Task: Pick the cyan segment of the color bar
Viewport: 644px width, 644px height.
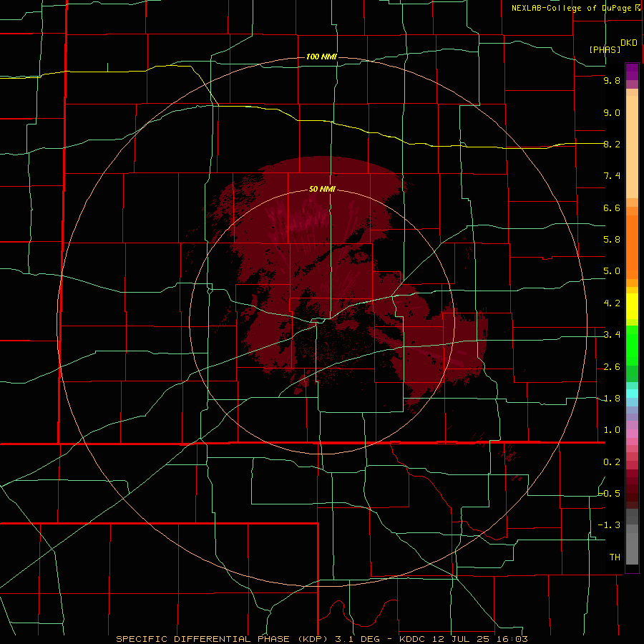Action: [x=632, y=394]
